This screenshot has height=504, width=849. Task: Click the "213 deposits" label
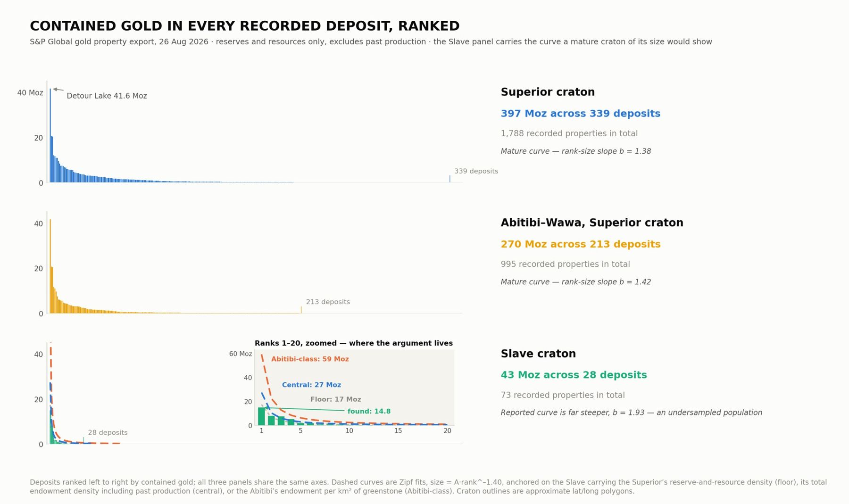point(328,302)
